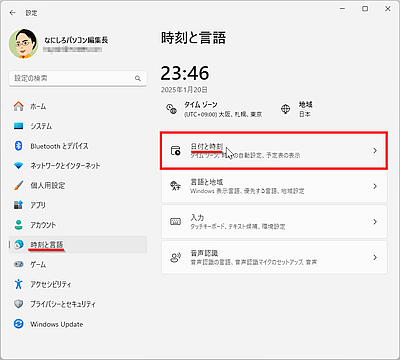Click the ゲーム controller icon
The width and height of the screenshot is (400, 360).
tap(19, 264)
